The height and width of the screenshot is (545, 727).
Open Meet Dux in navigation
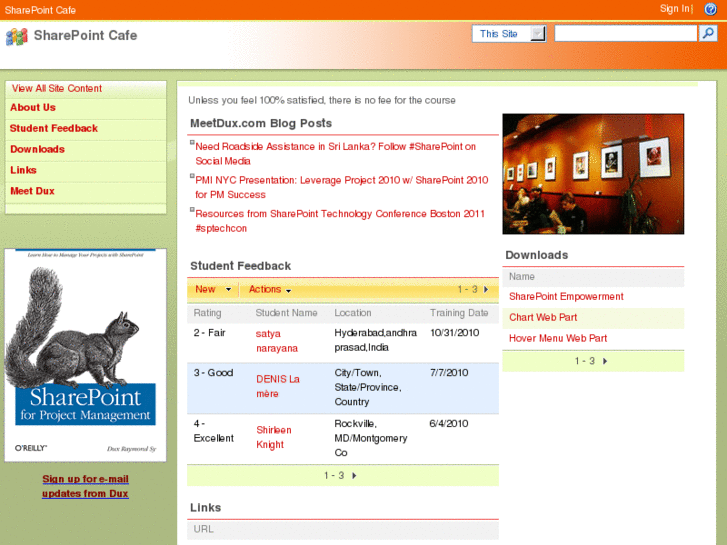click(x=32, y=191)
